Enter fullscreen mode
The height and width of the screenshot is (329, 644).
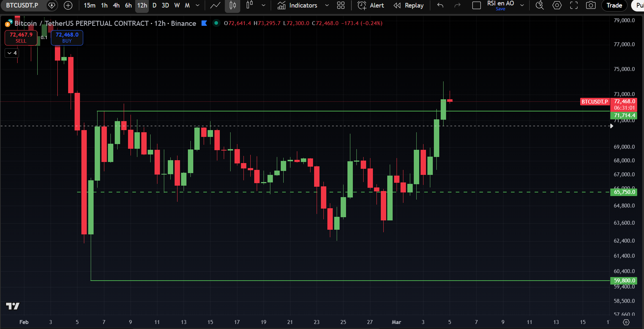(x=574, y=5)
